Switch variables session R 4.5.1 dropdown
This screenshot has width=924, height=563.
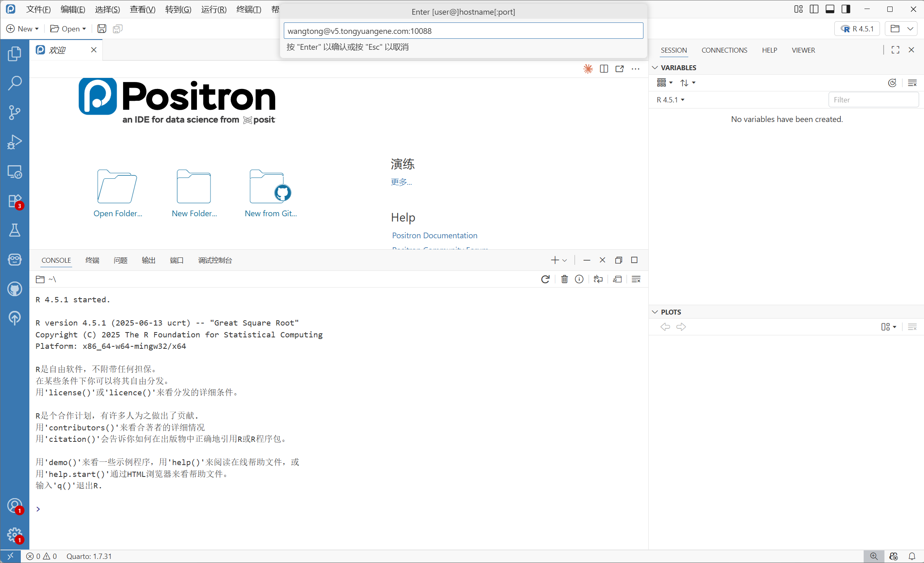670,100
